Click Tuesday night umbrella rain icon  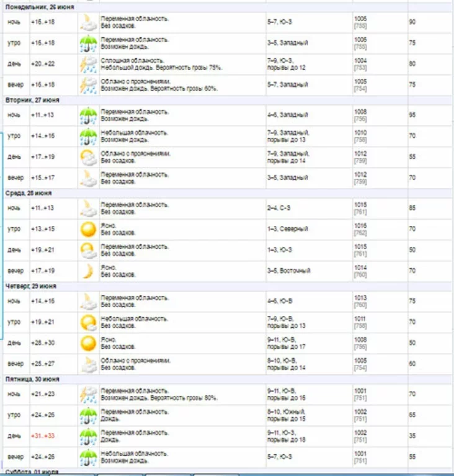click(88, 116)
